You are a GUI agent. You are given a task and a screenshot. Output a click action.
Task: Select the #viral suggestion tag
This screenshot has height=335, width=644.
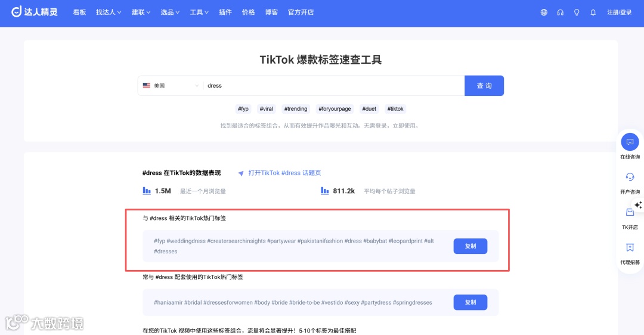pyautogui.click(x=266, y=109)
